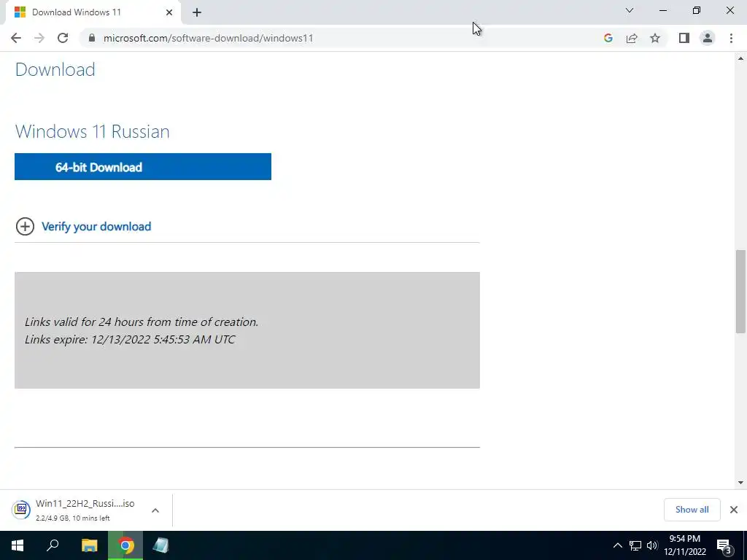Expand the options arrow for the ISO download
Viewport: 747px width, 560px height.
coord(155,510)
